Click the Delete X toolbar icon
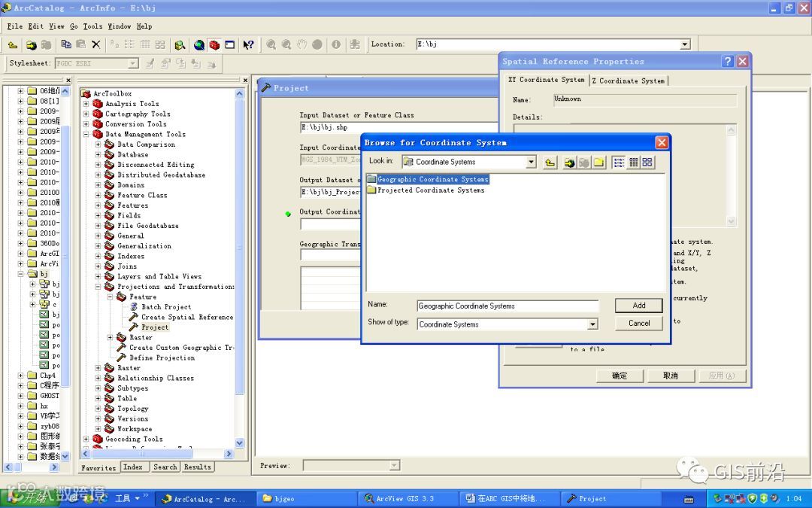 (95, 44)
